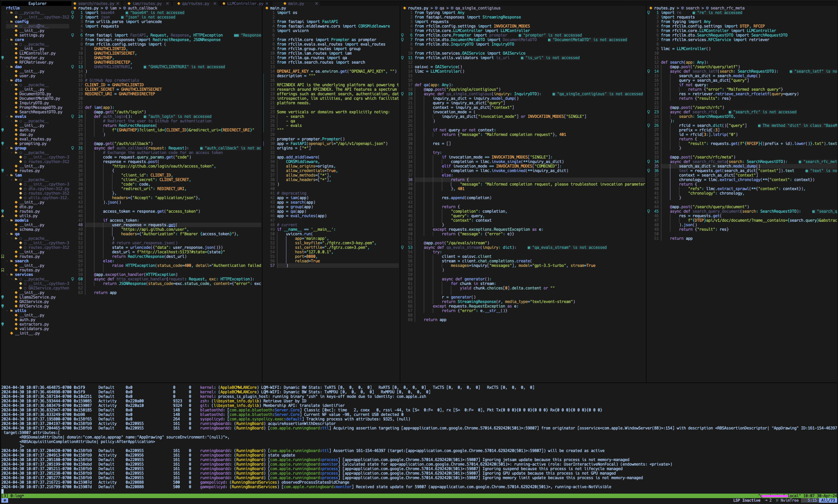Click the lightbulb on line 6 of routes.py
The width and height of the screenshot is (838, 504).
73,35
